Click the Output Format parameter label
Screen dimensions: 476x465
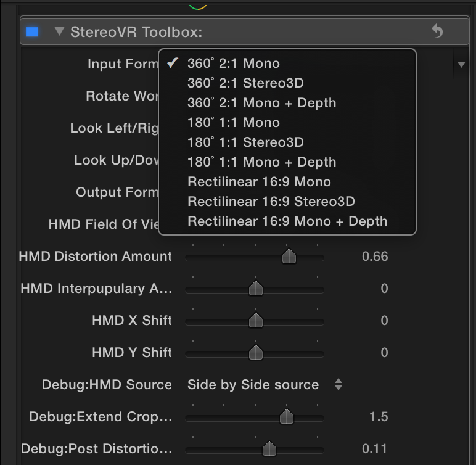click(117, 192)
